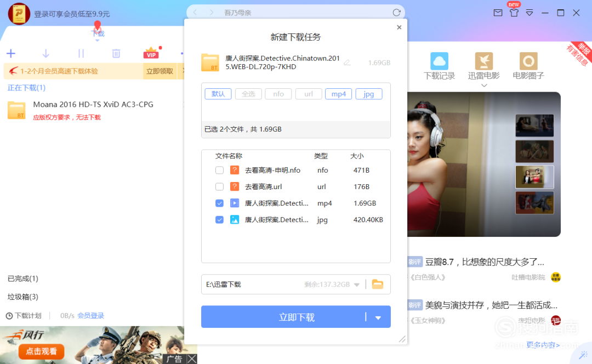Click the 类型 column header
Image resolution: width=592 pixels, height=364 pixels.
click(x=321, y=156)
